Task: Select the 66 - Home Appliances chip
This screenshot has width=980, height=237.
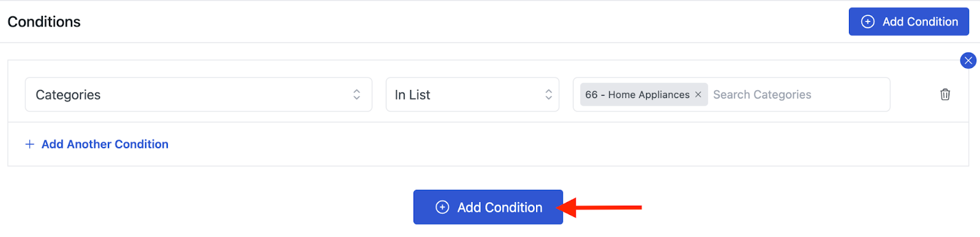Action: [x=637, y=94]
